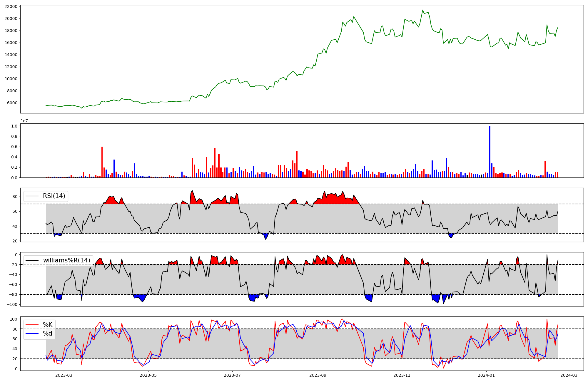Click the 14000 price axis tick label

click(11, 55)
